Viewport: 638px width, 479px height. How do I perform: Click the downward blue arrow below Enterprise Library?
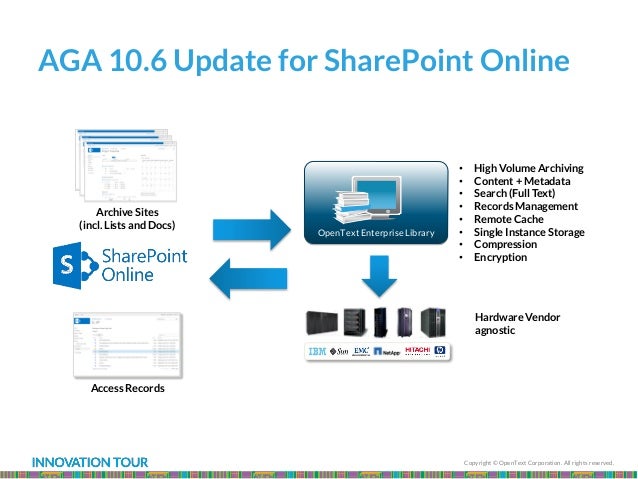click(379, 276)
